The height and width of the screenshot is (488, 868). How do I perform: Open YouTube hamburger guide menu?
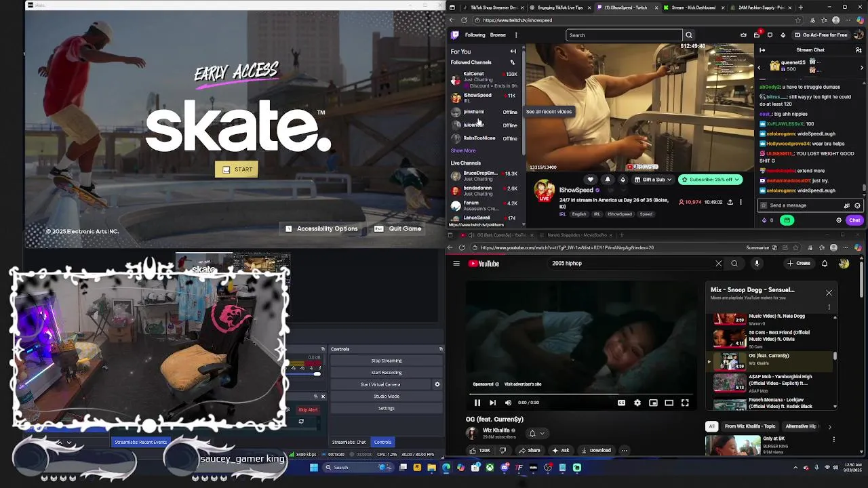tap(456, 264)
